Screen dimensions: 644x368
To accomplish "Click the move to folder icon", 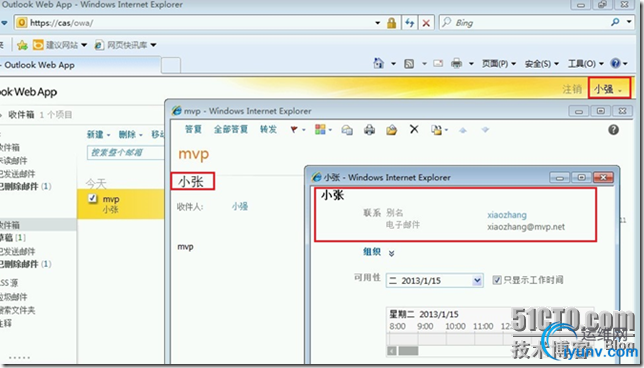I will pyautogui.click(x=436, y=130).
